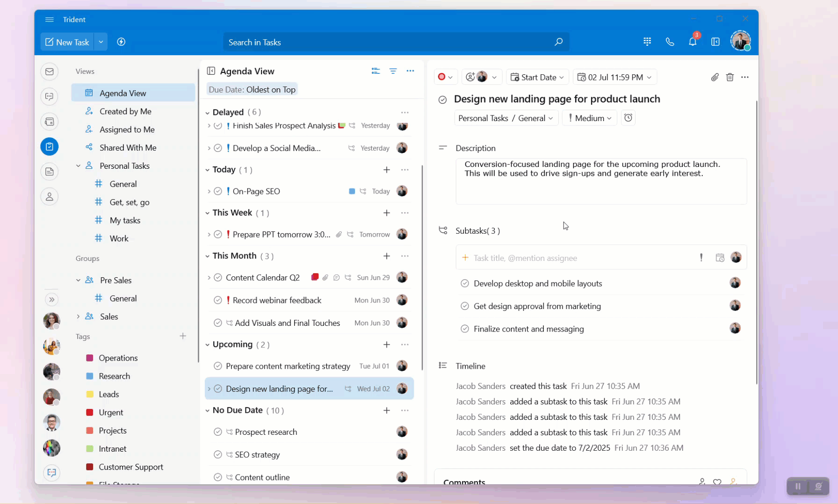Screen dimensions: 838x504
Task: Open the Mail icon in the left rail
Action: coord(50,72)
